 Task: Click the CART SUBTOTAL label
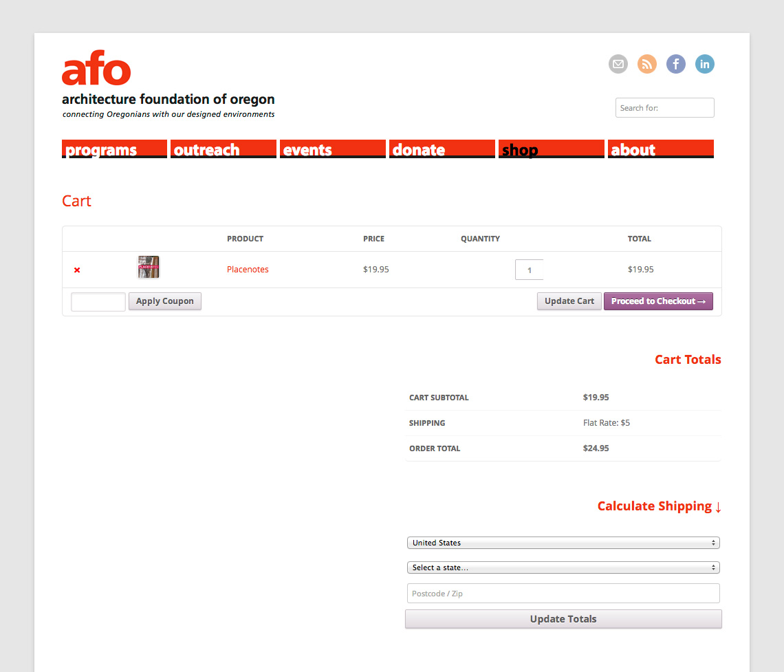point(439,398)
